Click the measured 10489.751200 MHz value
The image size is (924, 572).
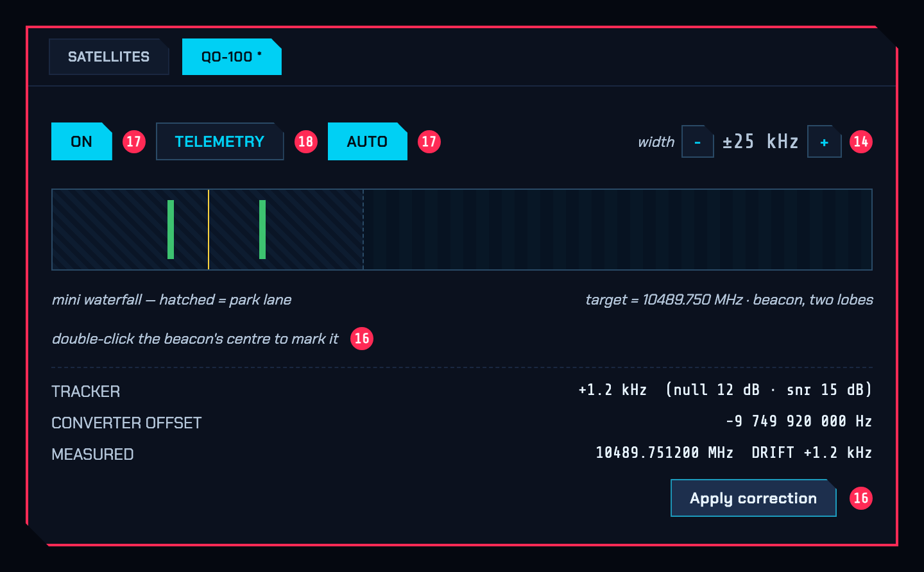coord(664,453)
